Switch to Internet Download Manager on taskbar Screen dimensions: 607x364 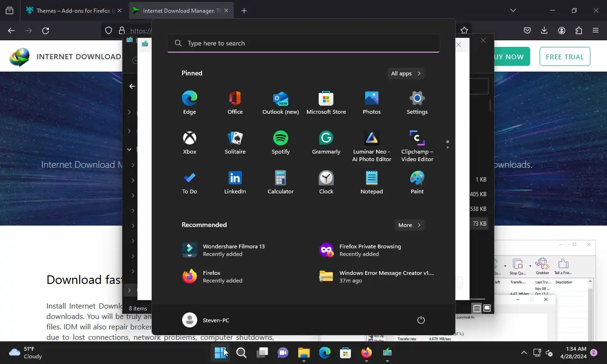387,353
